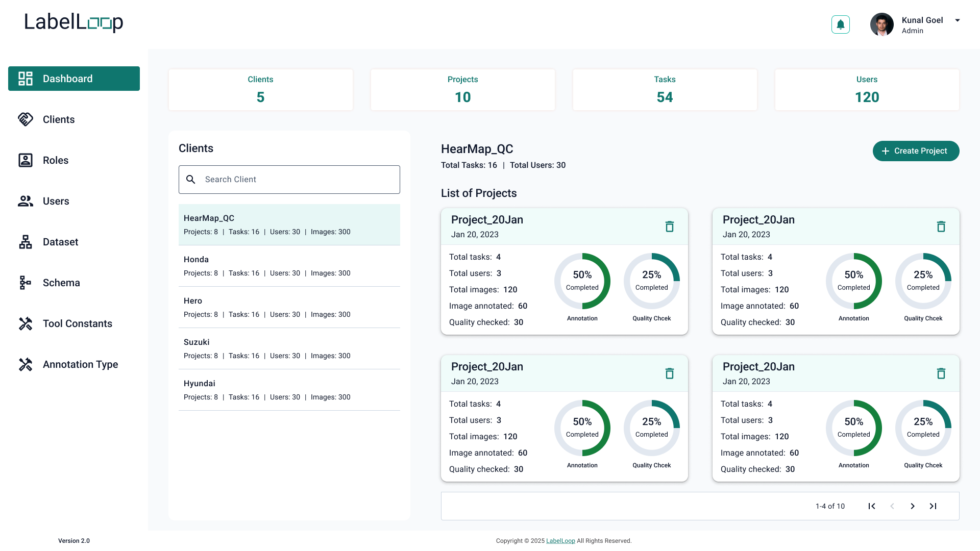Click the bottom-left card's 50% Annotation ring

[x=582, y=428]
